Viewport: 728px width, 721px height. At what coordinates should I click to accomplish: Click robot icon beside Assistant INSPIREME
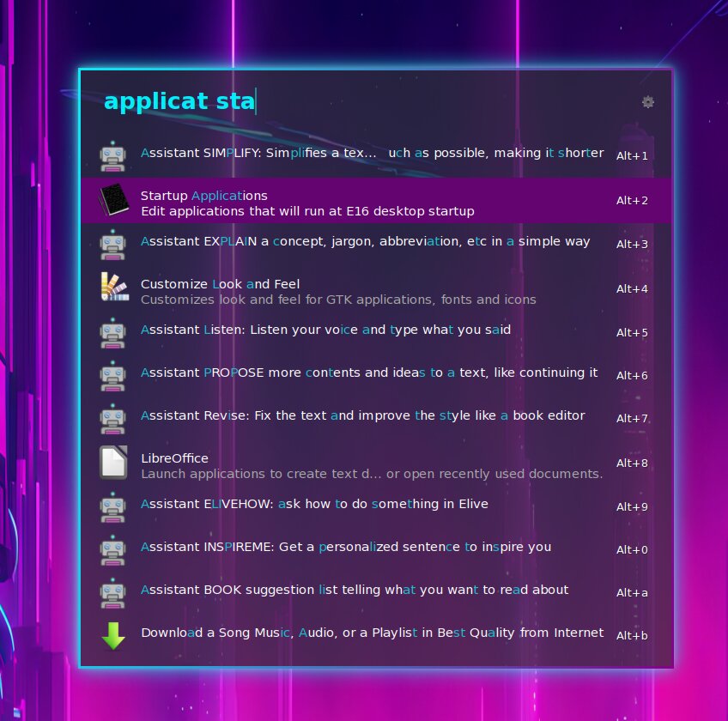click(x=112, y=549)
